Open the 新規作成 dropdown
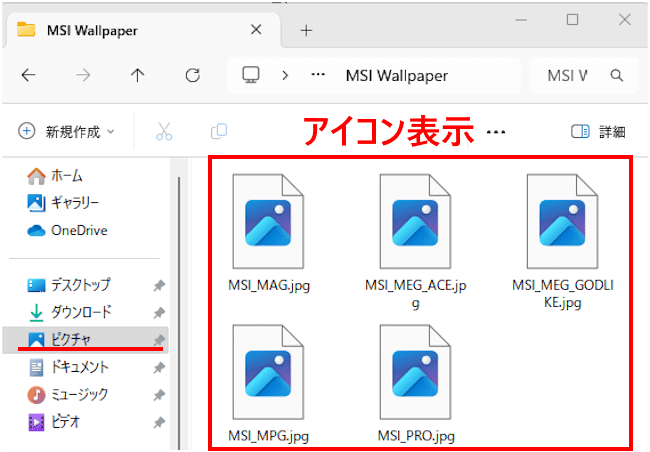 [x=66, y=132]
